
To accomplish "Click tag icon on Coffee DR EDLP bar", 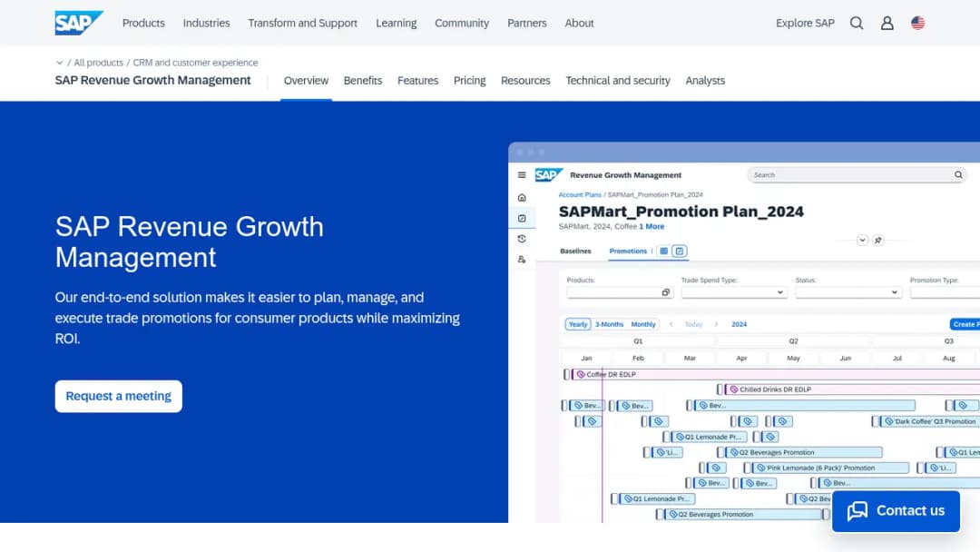I will coord(581,374).
